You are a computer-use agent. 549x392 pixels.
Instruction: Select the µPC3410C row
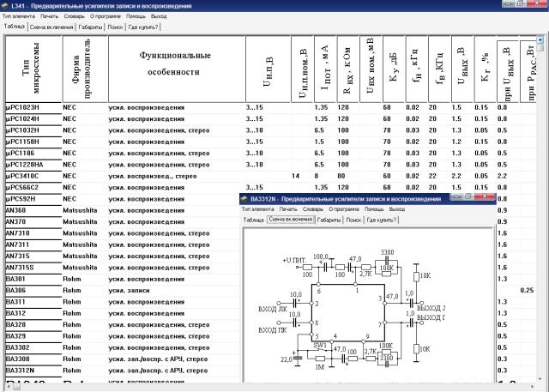click(x=270, y=176)
